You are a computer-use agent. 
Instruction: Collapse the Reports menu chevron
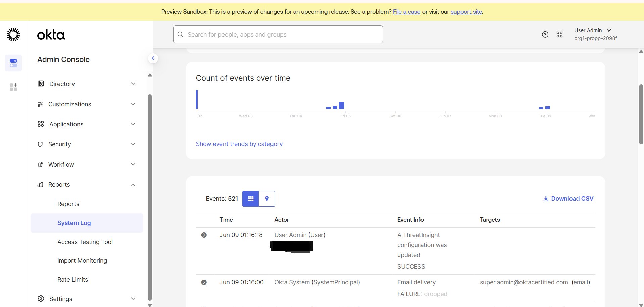point(133,185)
